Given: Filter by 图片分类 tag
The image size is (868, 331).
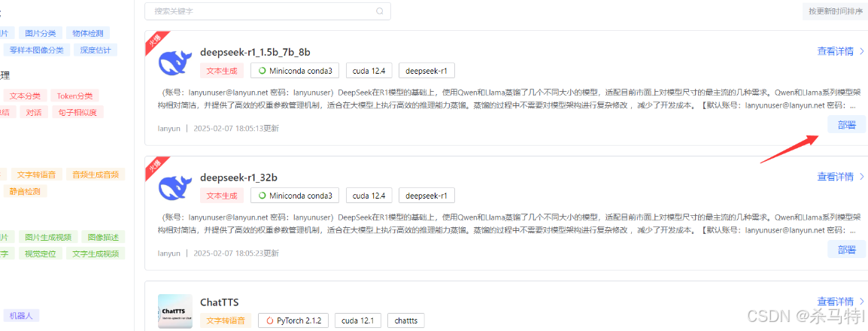Looking at the screenshot, I should click(41, 33).
